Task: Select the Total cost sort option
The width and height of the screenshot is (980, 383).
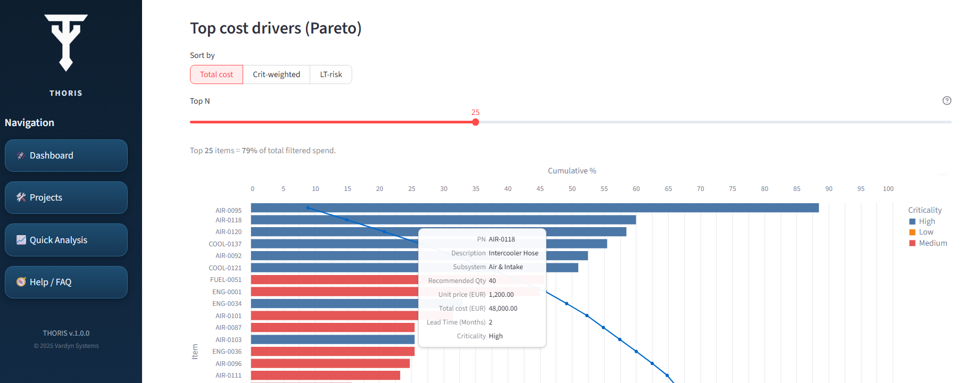Action: click(x=217, y=74)
